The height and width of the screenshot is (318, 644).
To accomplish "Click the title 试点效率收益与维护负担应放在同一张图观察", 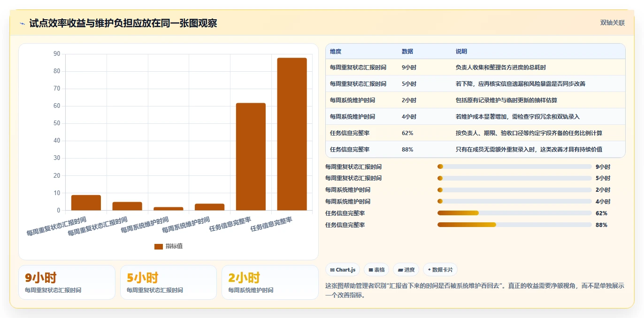I will tap(123, 23).
